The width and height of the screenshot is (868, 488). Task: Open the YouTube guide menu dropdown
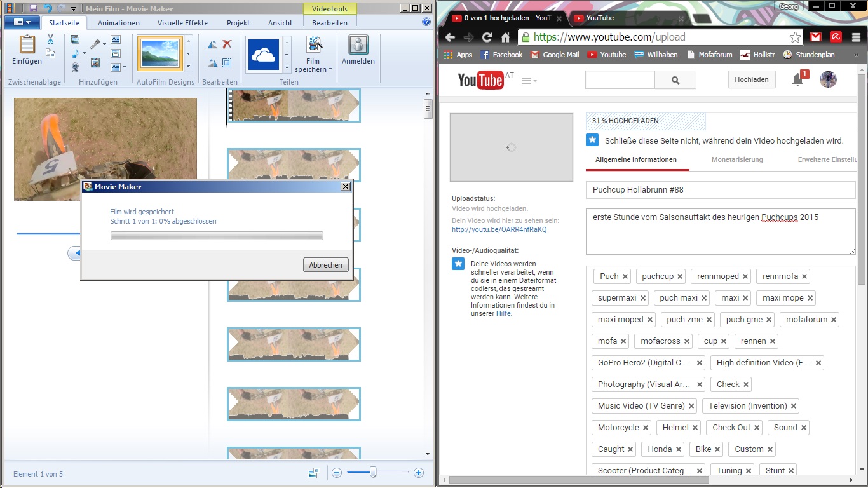529,81
